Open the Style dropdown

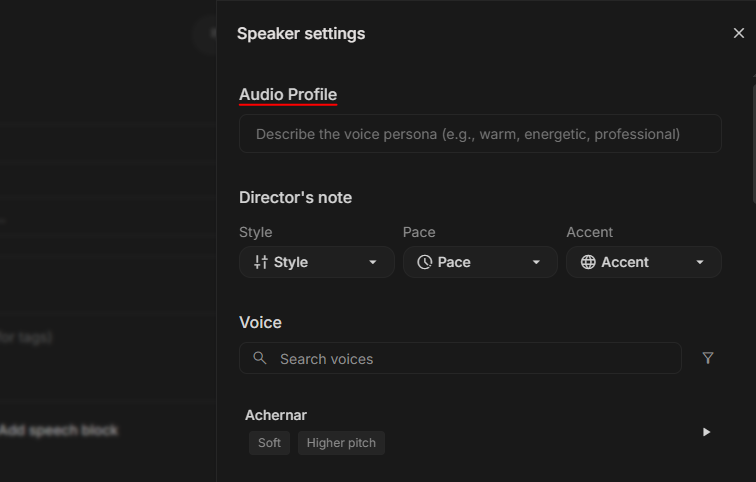point(317,262)
